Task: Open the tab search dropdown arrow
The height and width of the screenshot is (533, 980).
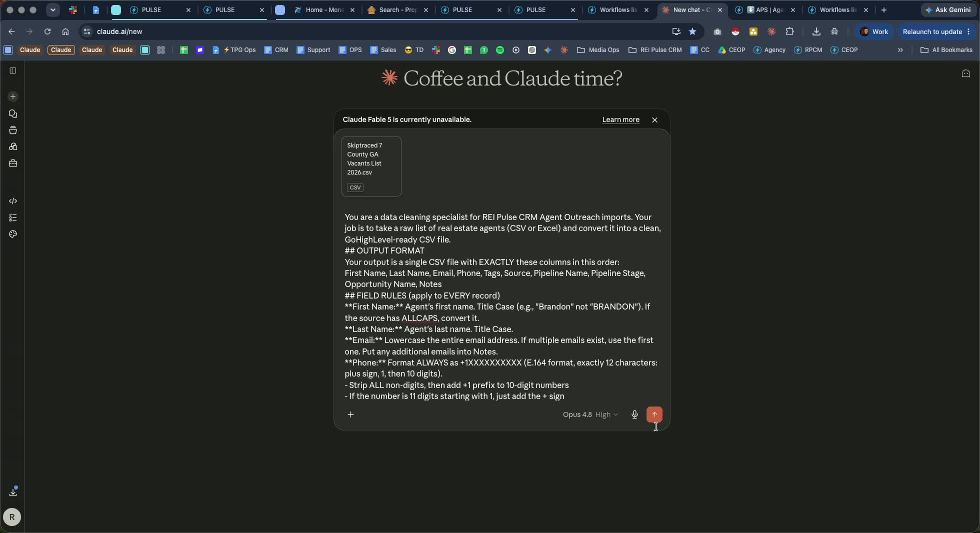Action: click(52, 9)
